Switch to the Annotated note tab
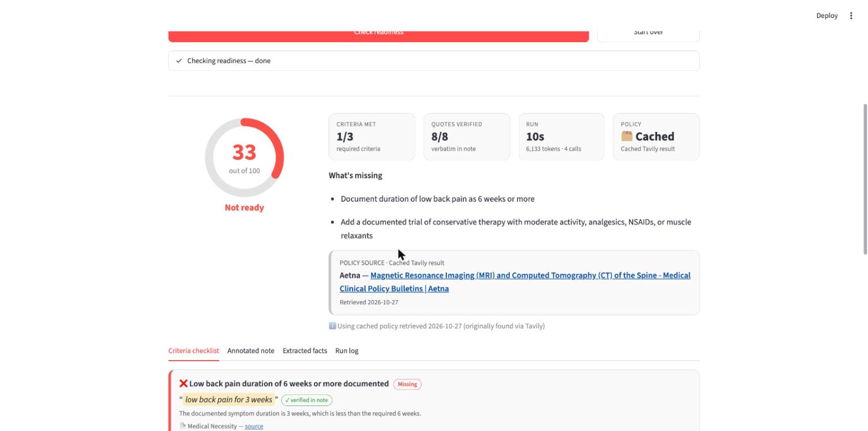The height and width of the screenshot is (431, 868). tap(251, 351)
